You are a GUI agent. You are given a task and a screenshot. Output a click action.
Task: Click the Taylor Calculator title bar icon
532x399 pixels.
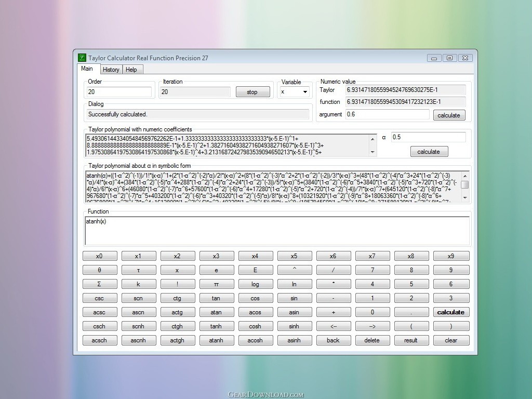[82, 58]
